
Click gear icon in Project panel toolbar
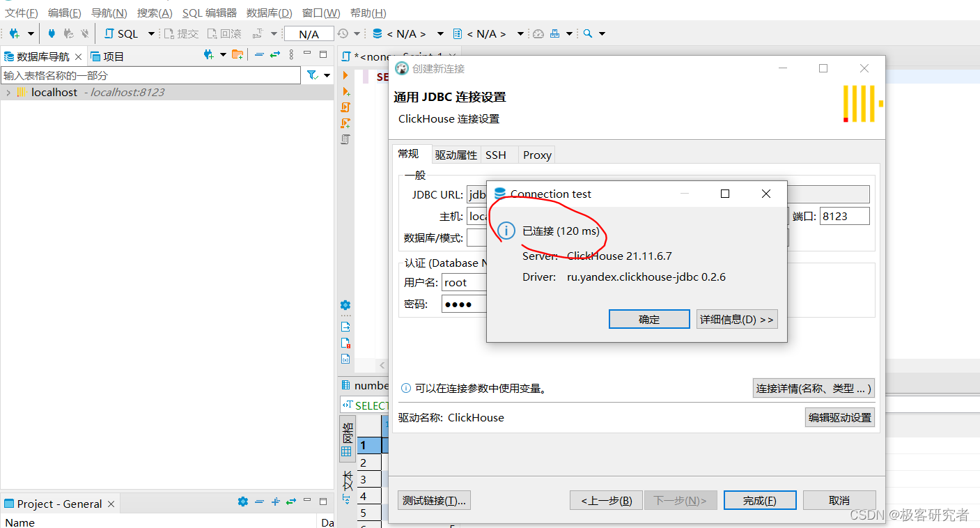[x=242, y=502]
